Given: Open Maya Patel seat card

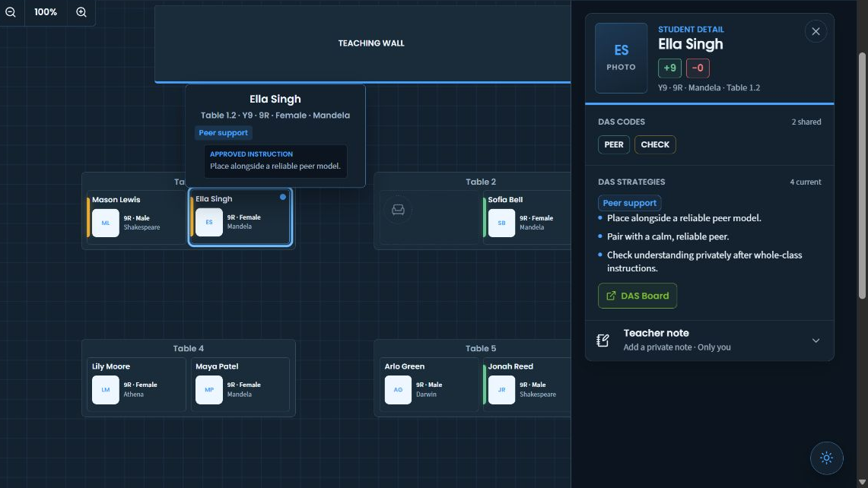Looking at the screenshot, I should click(x=240, y=384).
